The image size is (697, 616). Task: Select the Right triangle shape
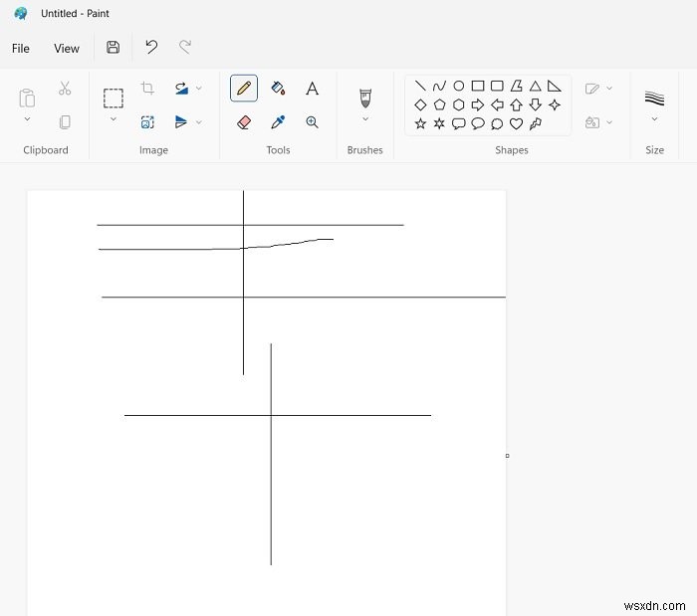(x=555, y=86)
